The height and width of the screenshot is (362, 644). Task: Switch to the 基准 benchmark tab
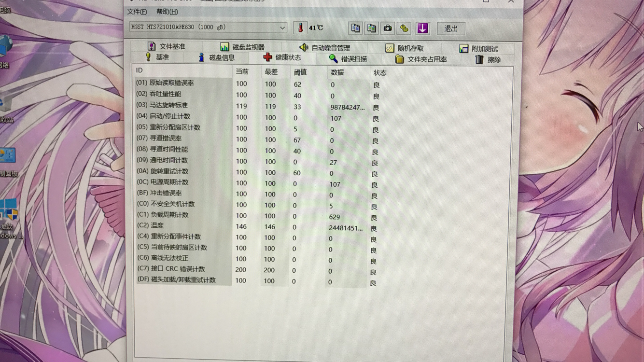[x=157, y=57]
